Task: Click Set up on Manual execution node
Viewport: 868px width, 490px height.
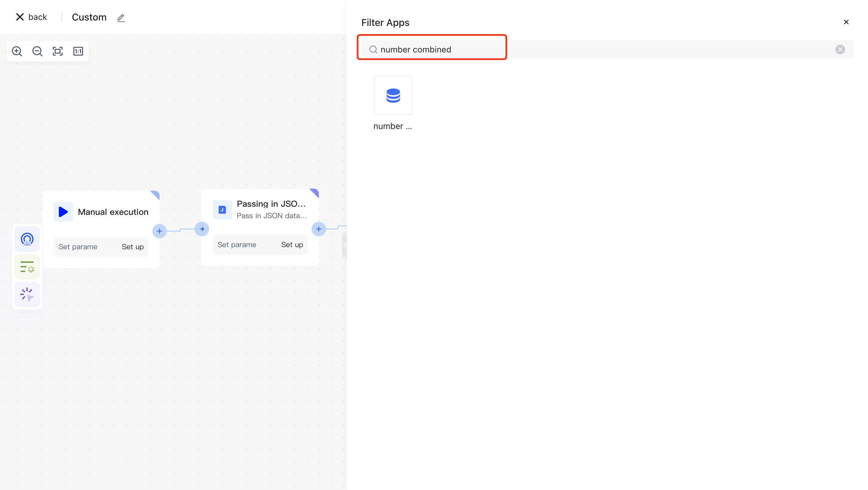Action: pos(132,247)
